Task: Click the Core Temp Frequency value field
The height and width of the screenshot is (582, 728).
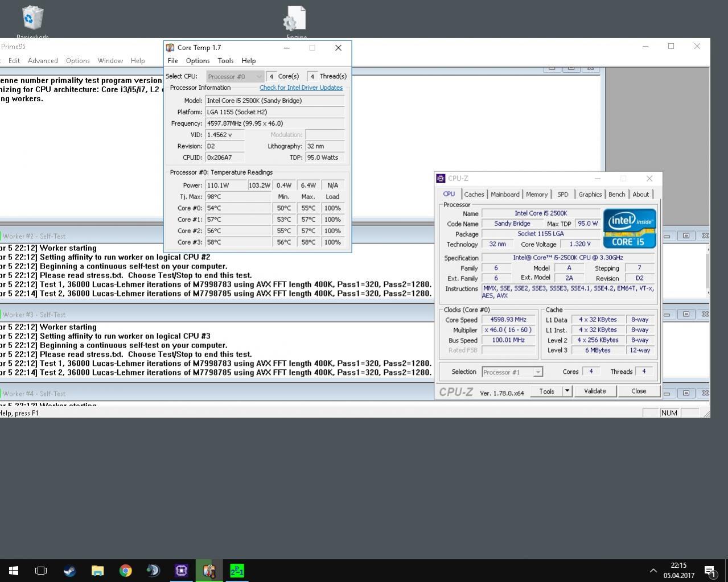Action: [x=275, y=123]
